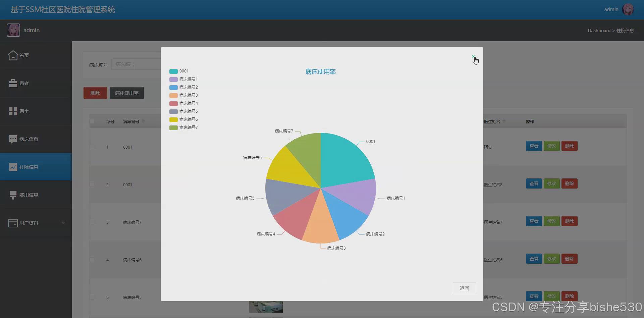The width and height of the screenshot is (644, 318).
Task: Click the 患者 briefcase icon
Action: click(x=13, y=83)
